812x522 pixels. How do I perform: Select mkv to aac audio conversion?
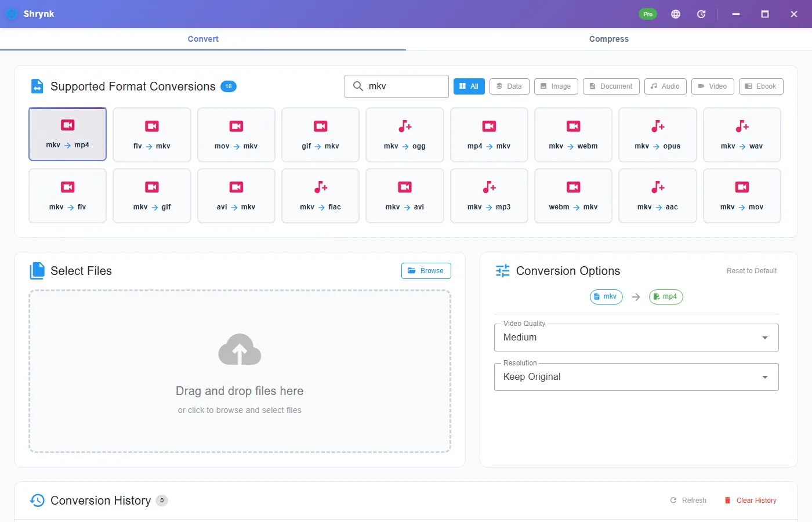658,195
